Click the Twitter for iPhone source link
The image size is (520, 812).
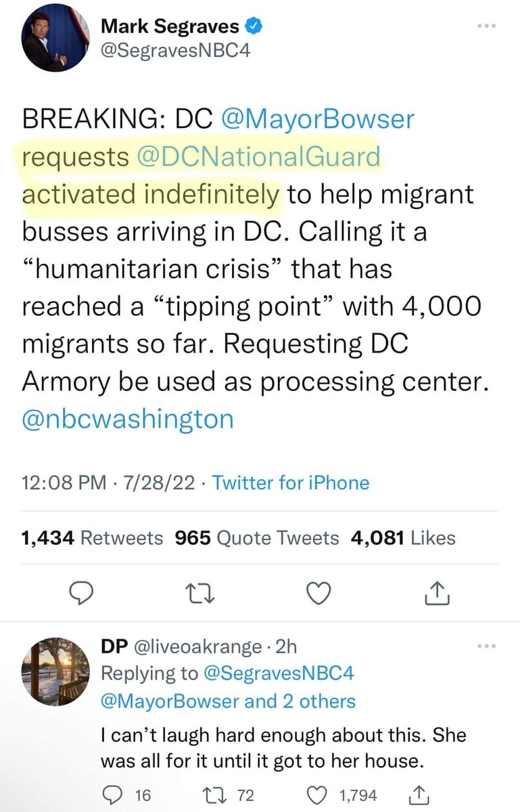pos(291,482)
